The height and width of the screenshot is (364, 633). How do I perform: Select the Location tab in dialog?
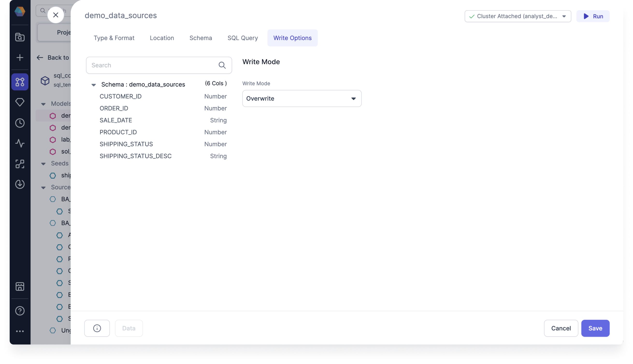pos(162,38)
